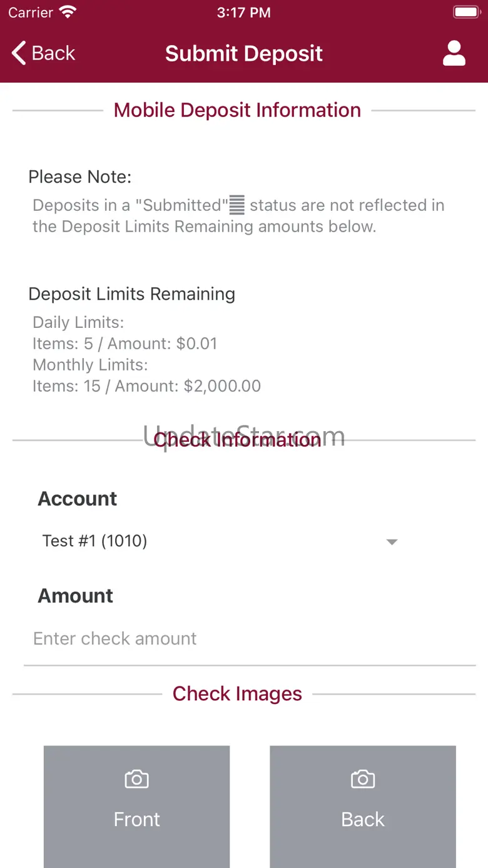This screenshot has height=868, width=488.
Task: Tap the Mobile Deposit Information heading
Action: point(238,110)
